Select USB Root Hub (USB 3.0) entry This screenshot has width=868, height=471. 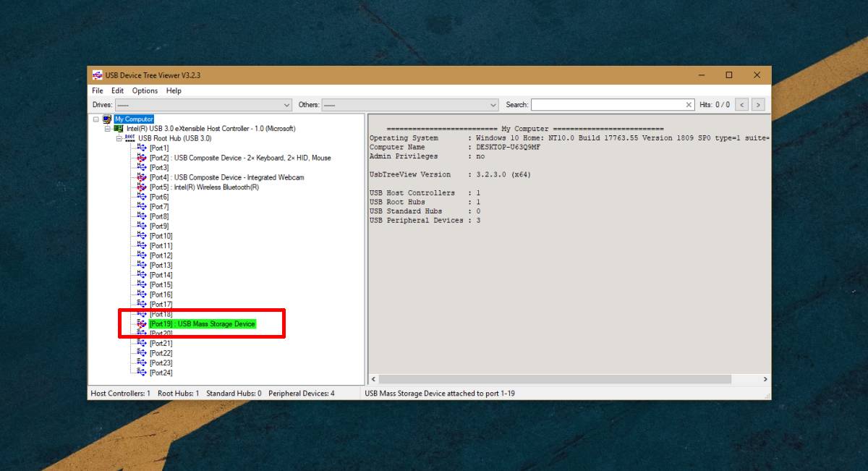pos(175,138)
